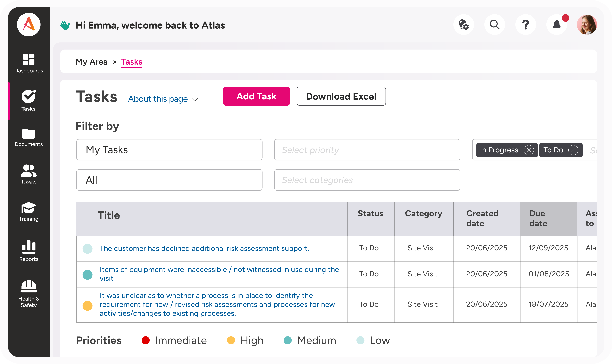Screen dimensions: 612x364
Task: Click the Medium priority legend dot
Action: point(288,340)
